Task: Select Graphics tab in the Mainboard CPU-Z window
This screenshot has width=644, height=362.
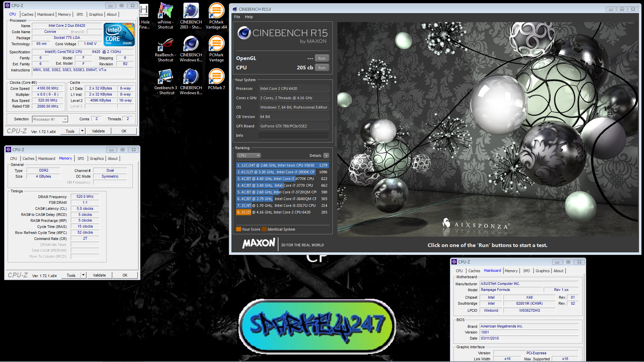Action: point(542,271)
